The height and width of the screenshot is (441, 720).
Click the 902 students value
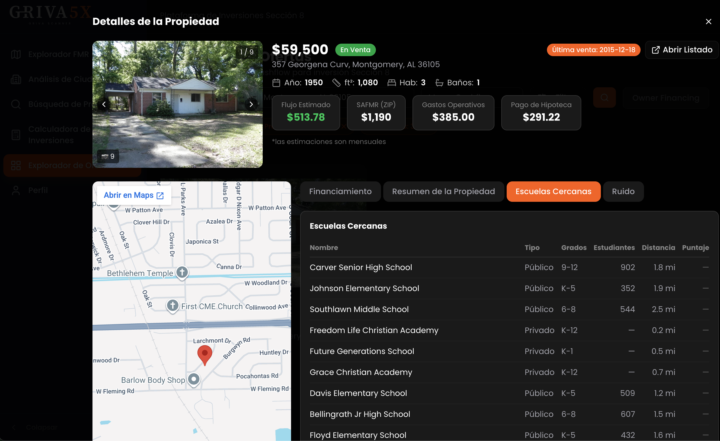coord(627,267)
